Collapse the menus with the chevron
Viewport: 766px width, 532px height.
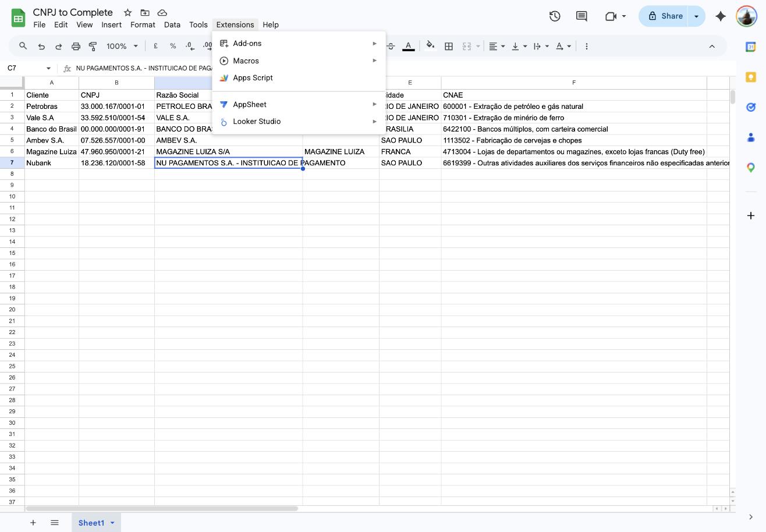[711, 46]
